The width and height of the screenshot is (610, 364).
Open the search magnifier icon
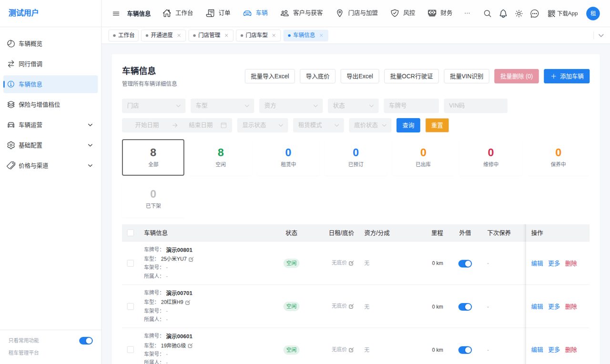point(487,13)
